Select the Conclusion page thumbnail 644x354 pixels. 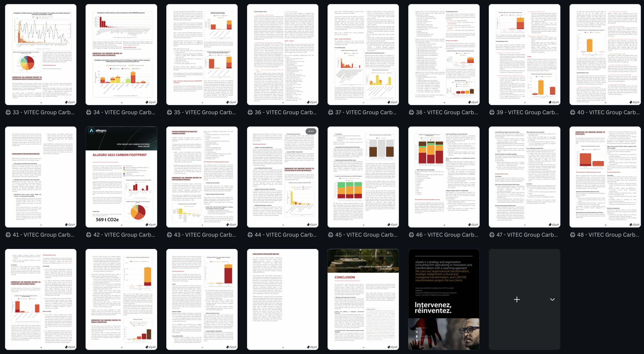(x=363, y=299)
